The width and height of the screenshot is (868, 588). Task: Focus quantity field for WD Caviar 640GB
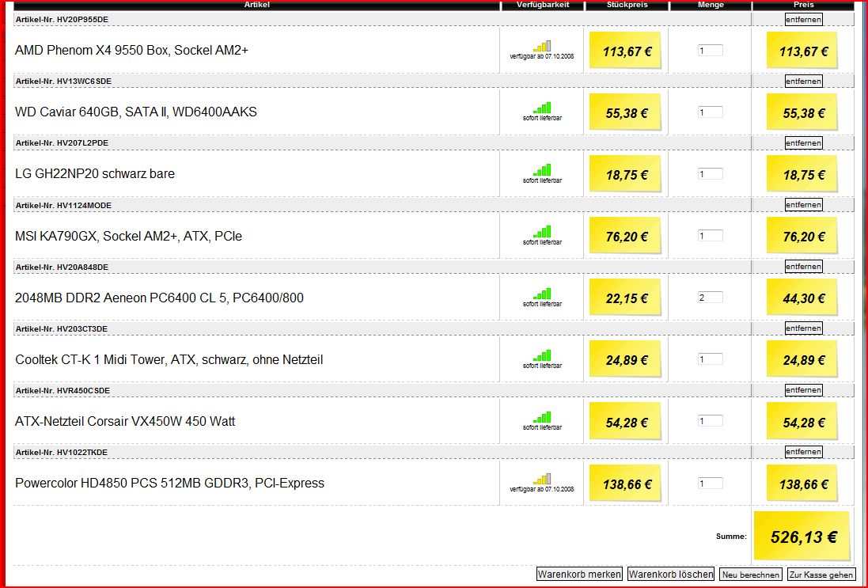tap(711, 112)
